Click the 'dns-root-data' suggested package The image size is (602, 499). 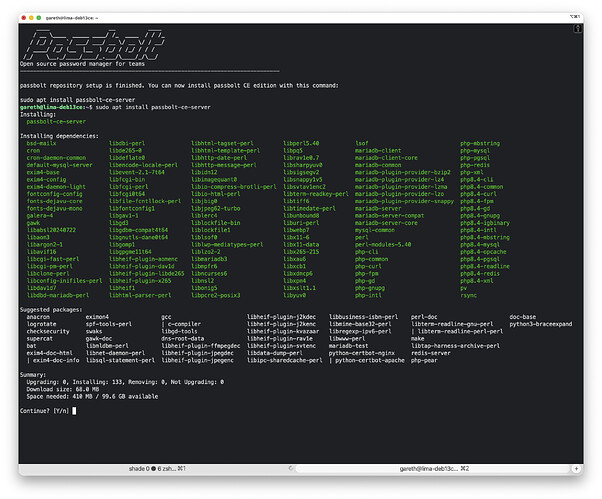click(x=183, y=339)
